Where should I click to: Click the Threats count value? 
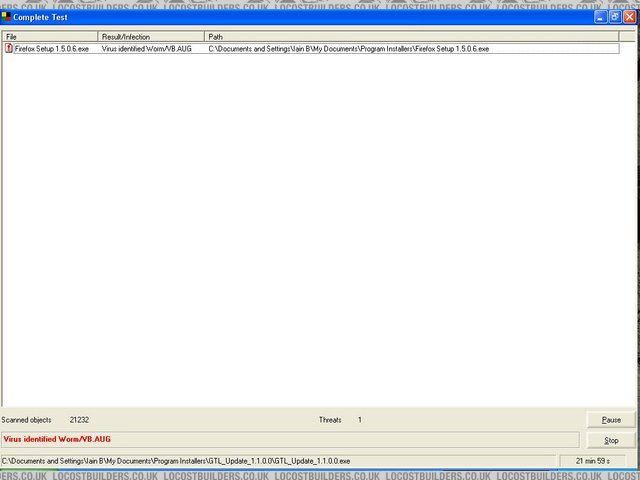click(359, 420)
